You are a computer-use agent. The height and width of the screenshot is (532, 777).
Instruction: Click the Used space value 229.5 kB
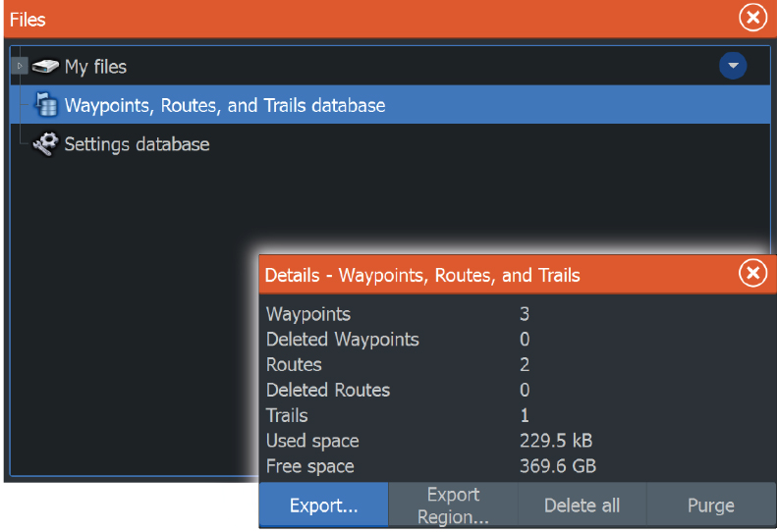(555, 441)
